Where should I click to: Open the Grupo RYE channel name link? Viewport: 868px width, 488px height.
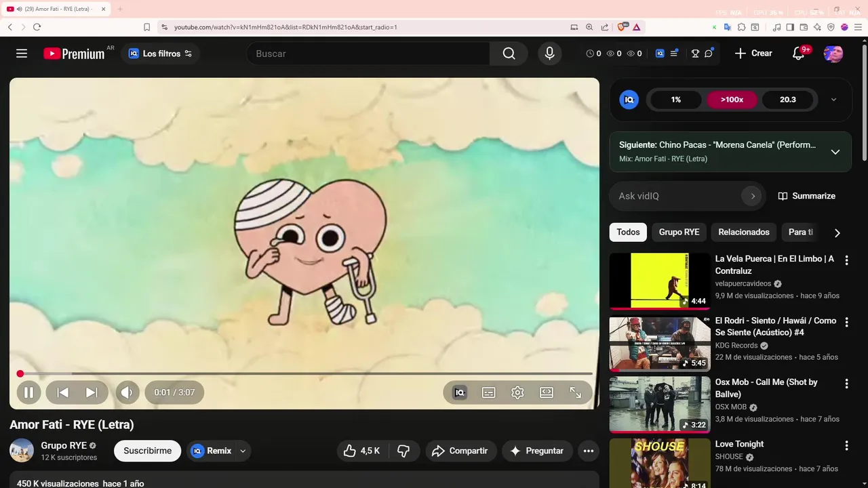point(64,445)
